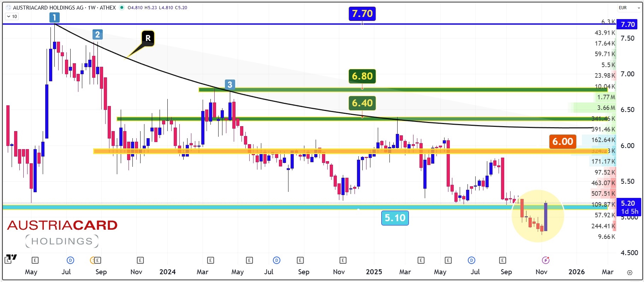
Task: Click the numbered marker 3 on chart
Action: 230,84
